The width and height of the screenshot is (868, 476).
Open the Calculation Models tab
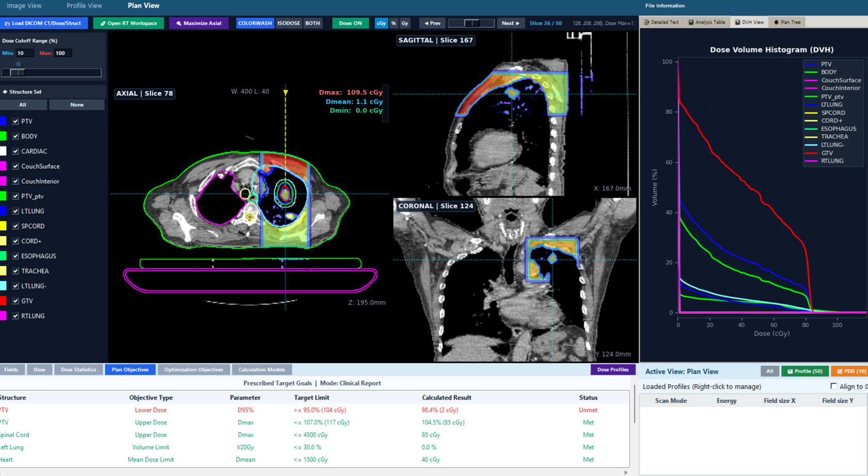coord(261,370)
